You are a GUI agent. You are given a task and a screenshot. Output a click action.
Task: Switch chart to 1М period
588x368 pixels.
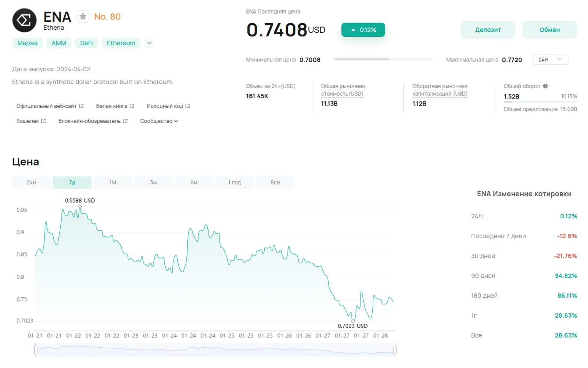click(x=113, y=182)
